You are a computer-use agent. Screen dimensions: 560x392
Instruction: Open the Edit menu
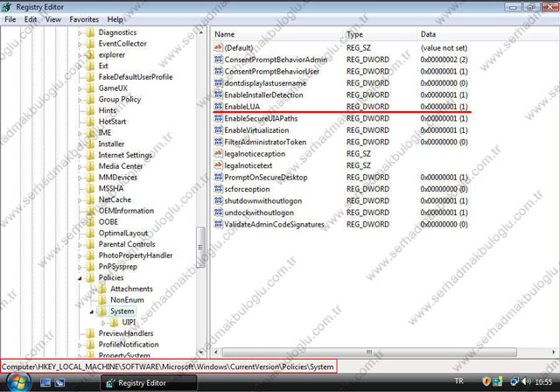coord(31,19)
